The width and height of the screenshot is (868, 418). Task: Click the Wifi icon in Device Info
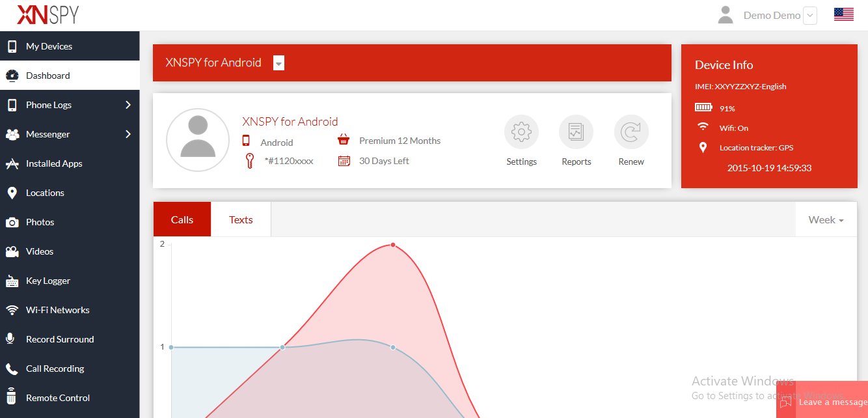(703, 126)
